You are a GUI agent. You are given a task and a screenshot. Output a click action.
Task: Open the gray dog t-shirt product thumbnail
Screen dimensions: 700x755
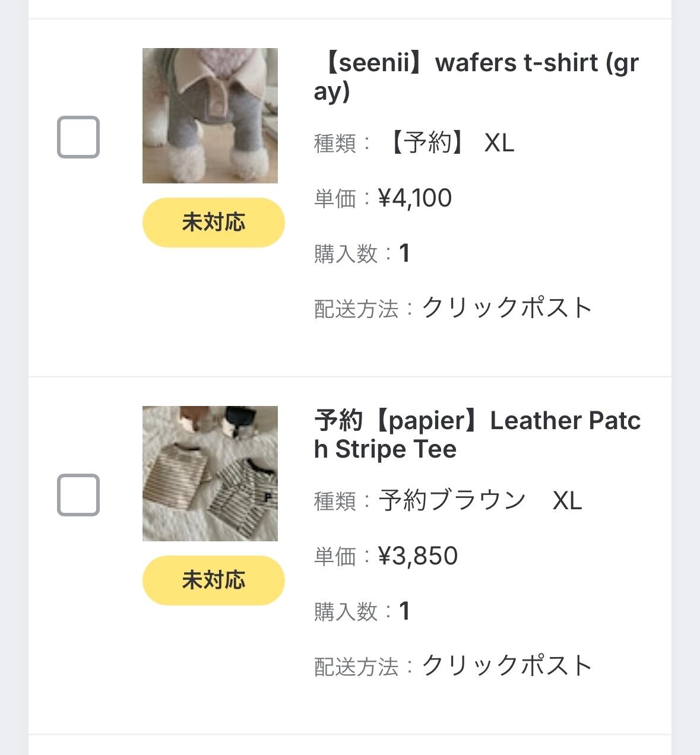[x=210, y=116]
